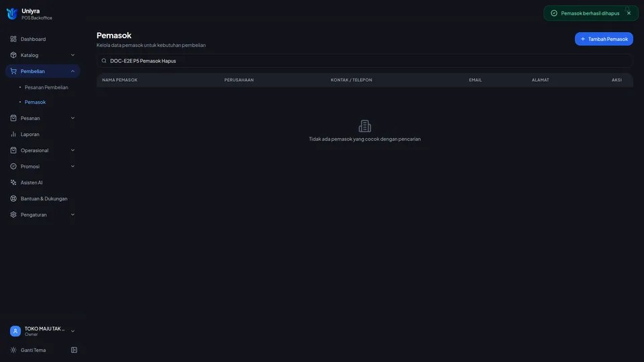This screenshot has height=362, width=644.
Task: Click the 'Kelola data pemasok' subtitle
Action: point(151,45)
